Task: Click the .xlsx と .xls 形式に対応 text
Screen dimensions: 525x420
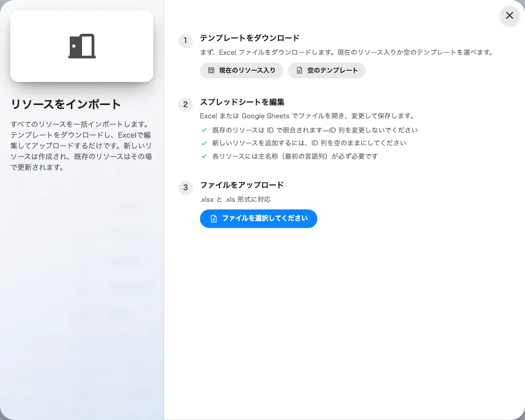Action: click(x=235, y=199)
